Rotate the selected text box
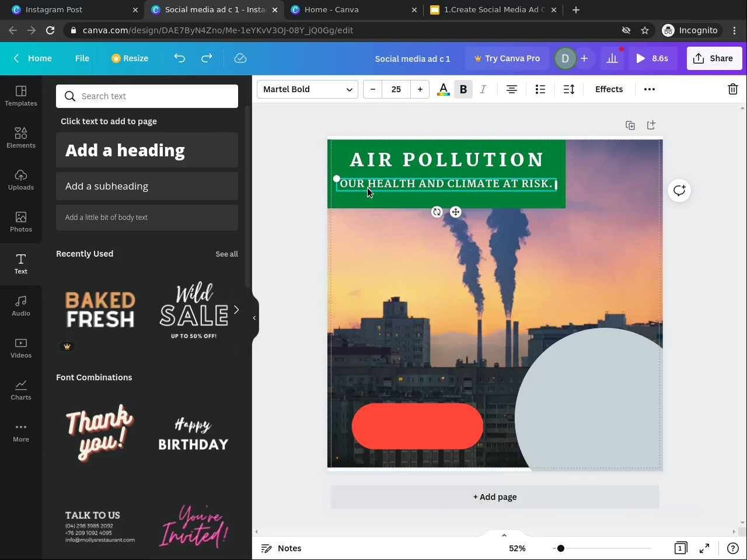Viewport: 747px width, 560px height. coord(437,212)
